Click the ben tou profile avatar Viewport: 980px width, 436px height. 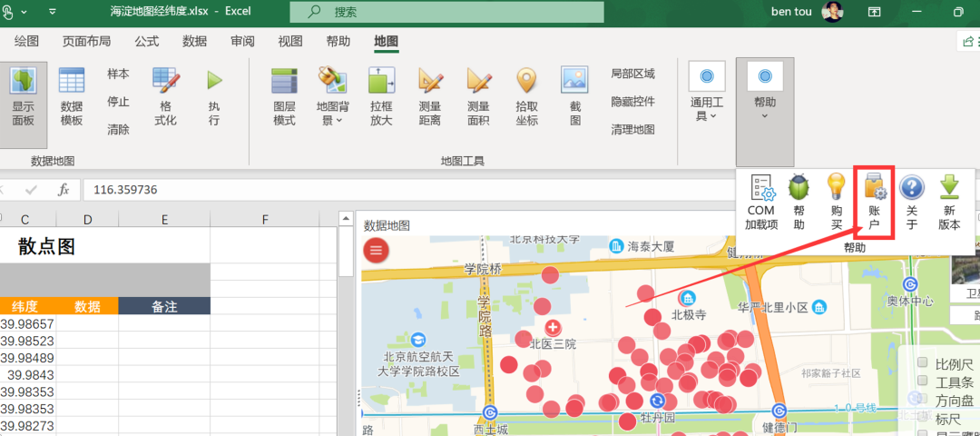pyautogui.click(x=832, y=11)
